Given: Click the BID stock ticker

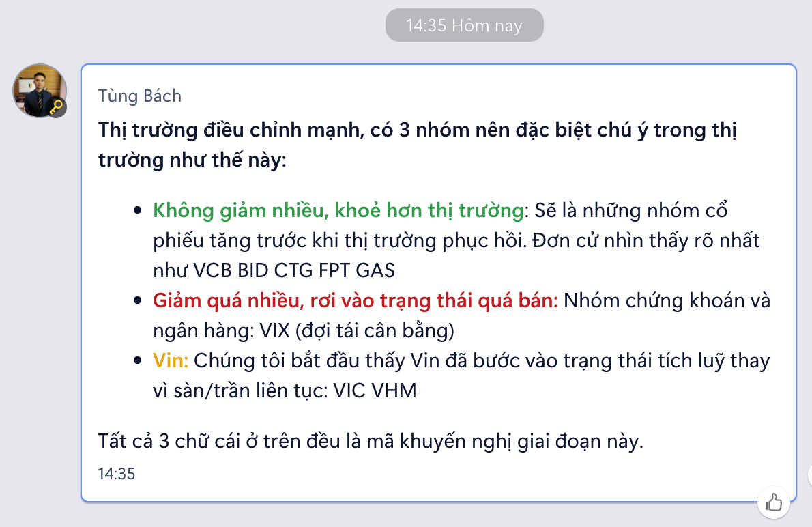Looking at the screenshot, I should tap(252, 270).
